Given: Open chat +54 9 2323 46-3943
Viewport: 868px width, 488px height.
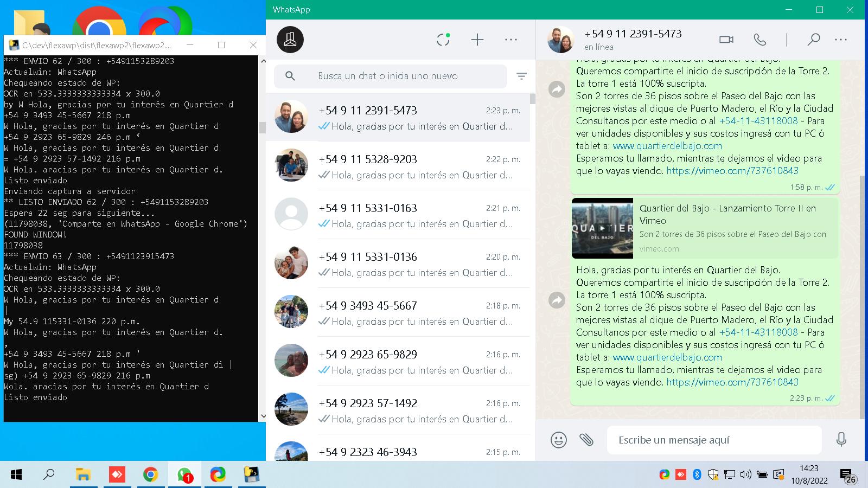Looking at the screenshot, I should (398, 448).
